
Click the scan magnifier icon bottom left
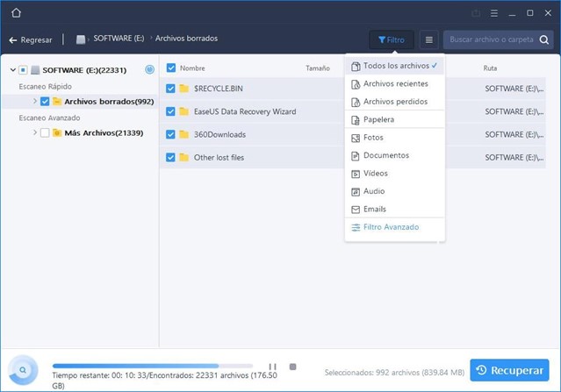point(22,370)
